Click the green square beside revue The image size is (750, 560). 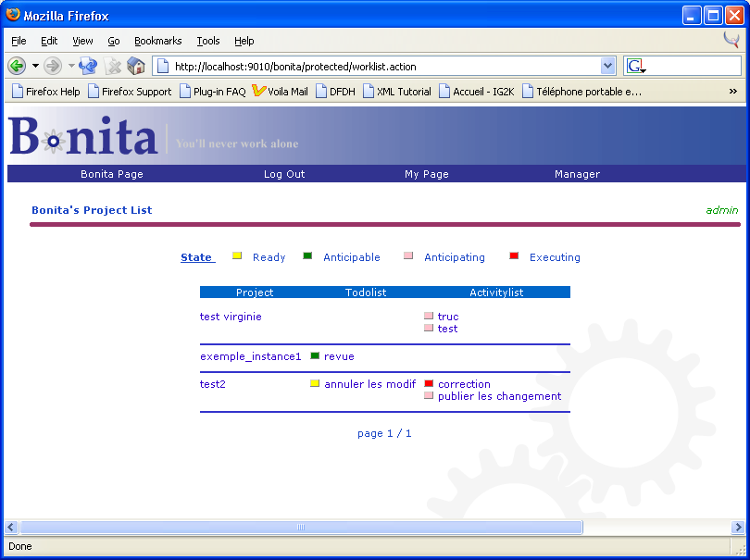(x=315, y=356)
